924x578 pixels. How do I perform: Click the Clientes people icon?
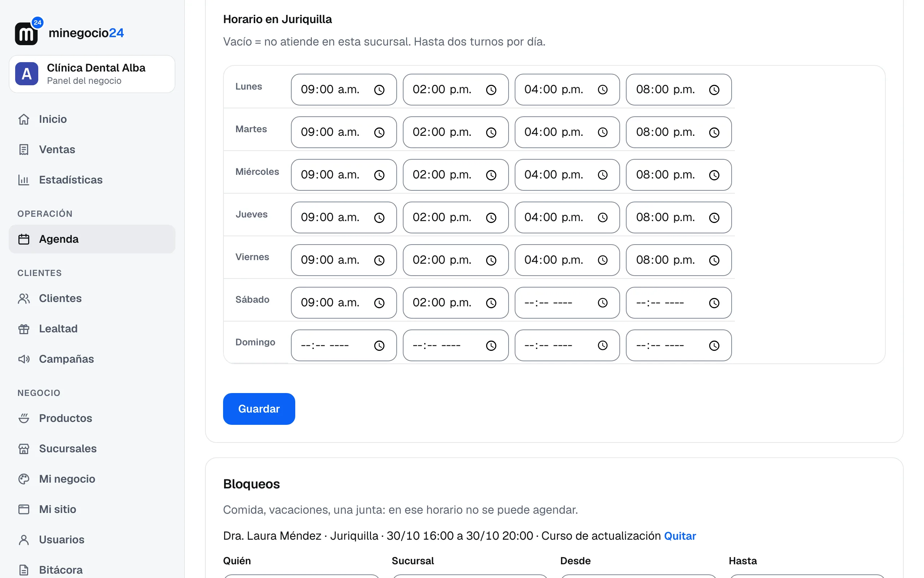pyautogui.click(x=24, y=298)
